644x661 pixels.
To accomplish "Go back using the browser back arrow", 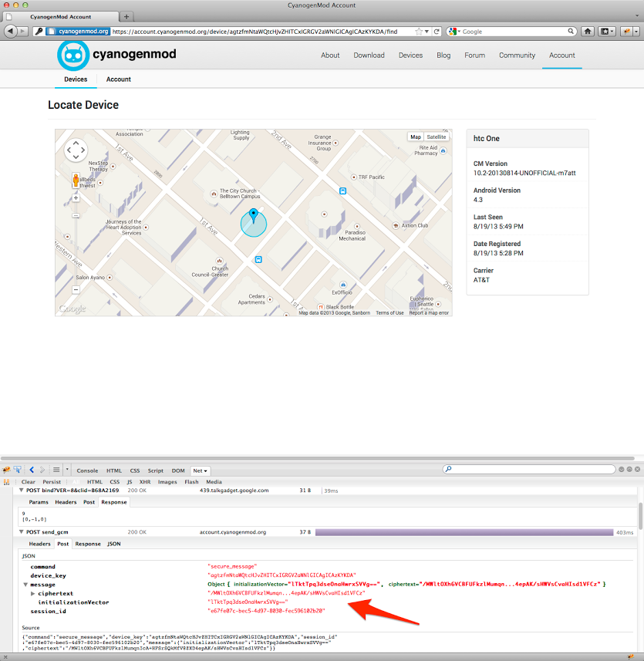I will coord(11,31).
